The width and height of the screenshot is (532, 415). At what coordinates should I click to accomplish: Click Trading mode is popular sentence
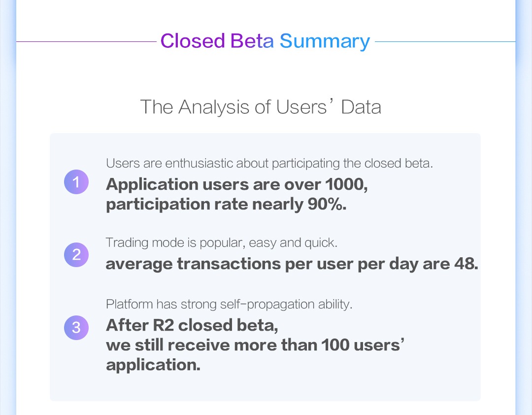pos(222,243)
